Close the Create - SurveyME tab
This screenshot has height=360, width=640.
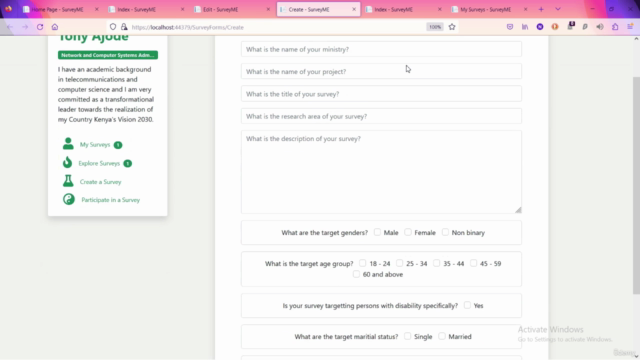point(354,9)
